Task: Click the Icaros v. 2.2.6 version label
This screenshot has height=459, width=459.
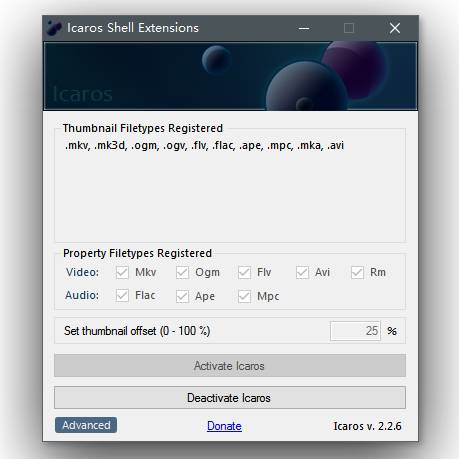Action: [x=368, y=426]
